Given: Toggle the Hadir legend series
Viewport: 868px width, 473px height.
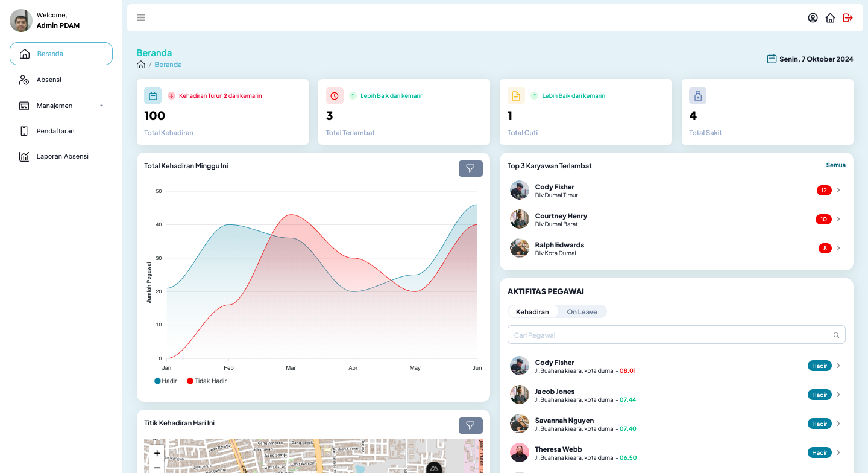Looking at the screenshot, I should 166,381.
